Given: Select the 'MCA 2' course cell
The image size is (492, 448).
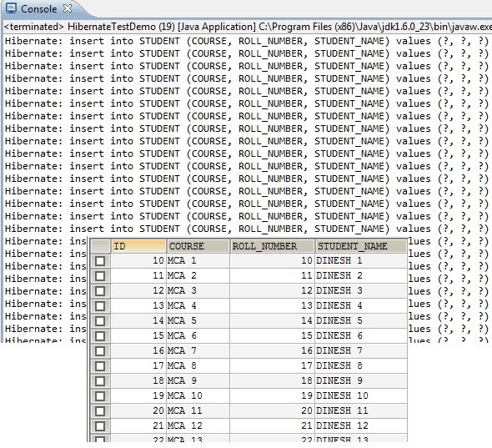Looking at the screenshot, I should [x=198, y=275].
